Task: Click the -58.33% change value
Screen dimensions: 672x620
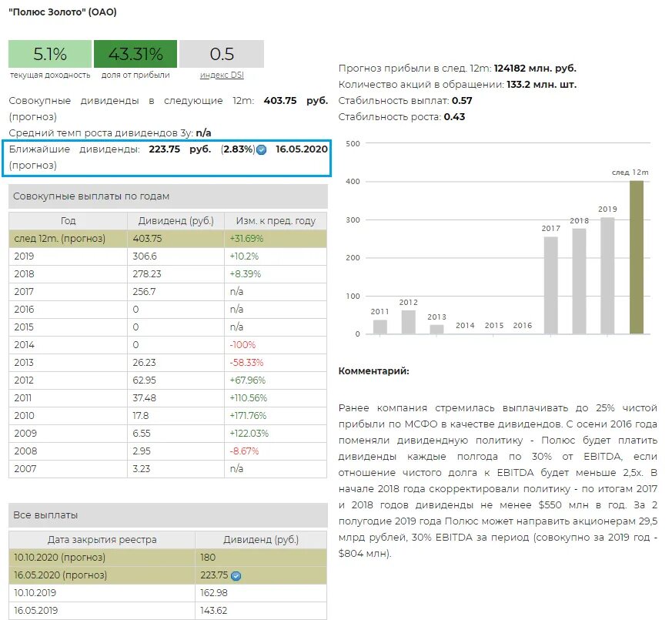Action: pos(246,363)
